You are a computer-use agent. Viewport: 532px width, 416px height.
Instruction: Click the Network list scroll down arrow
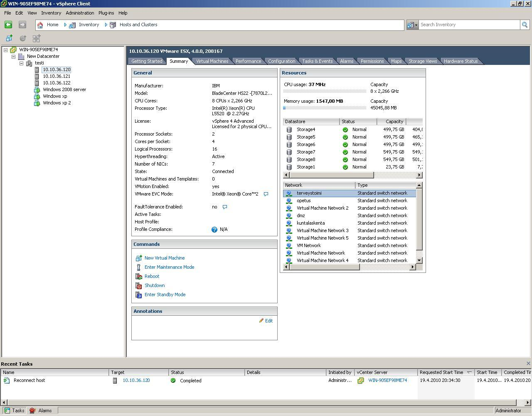(x=419, y=260)
